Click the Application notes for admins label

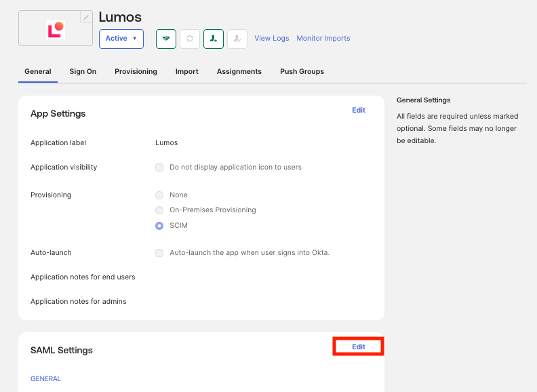pyautogui.click(x=79, y=301)
